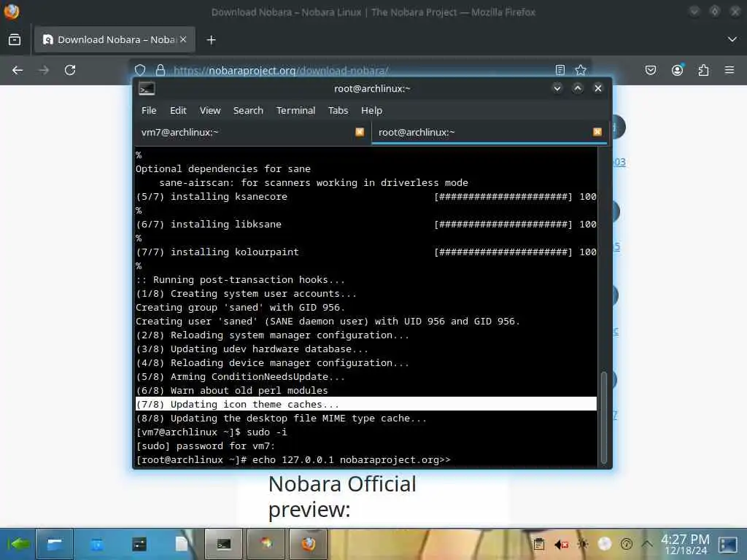Open the file manager icon in taskbar
Screen dimensions: 747x560
54,544
